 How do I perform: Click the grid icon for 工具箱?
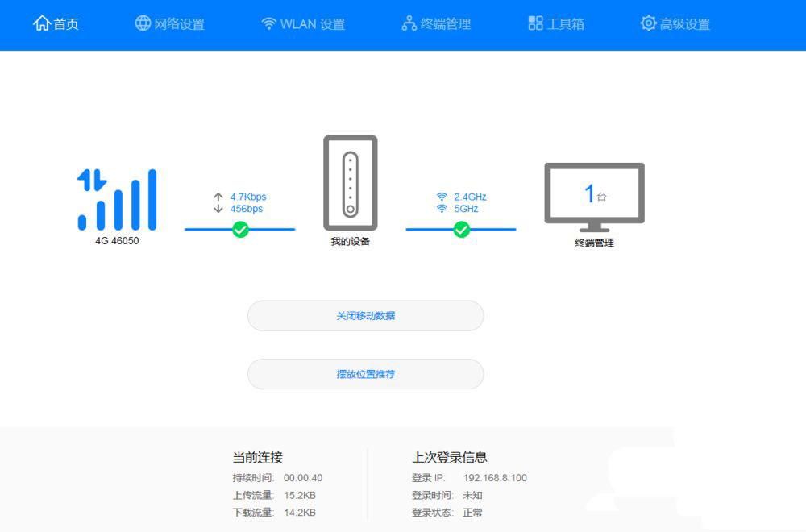(x=536, y=23)
